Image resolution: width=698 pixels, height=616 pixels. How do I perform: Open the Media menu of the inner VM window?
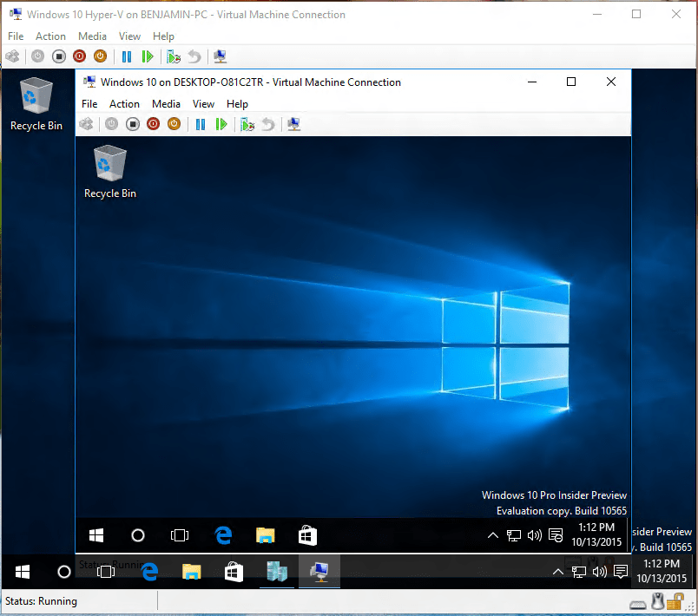[x=166, y=103]
